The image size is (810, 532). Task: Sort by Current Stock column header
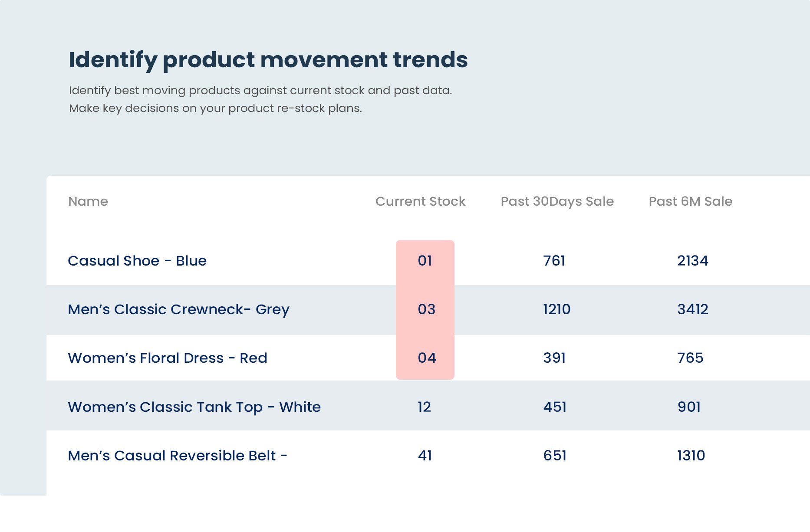tap(420, 201)
